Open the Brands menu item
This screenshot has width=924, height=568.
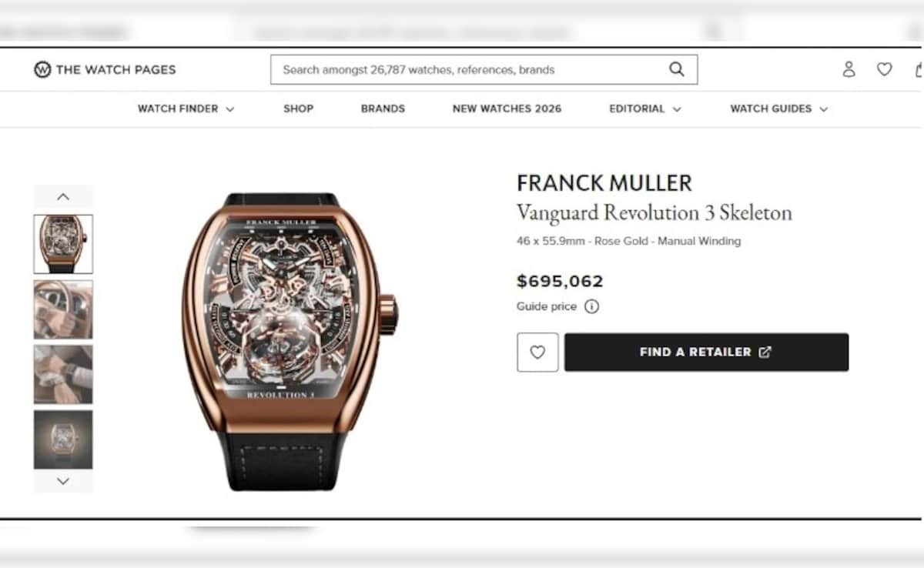[x=383, y=109]
